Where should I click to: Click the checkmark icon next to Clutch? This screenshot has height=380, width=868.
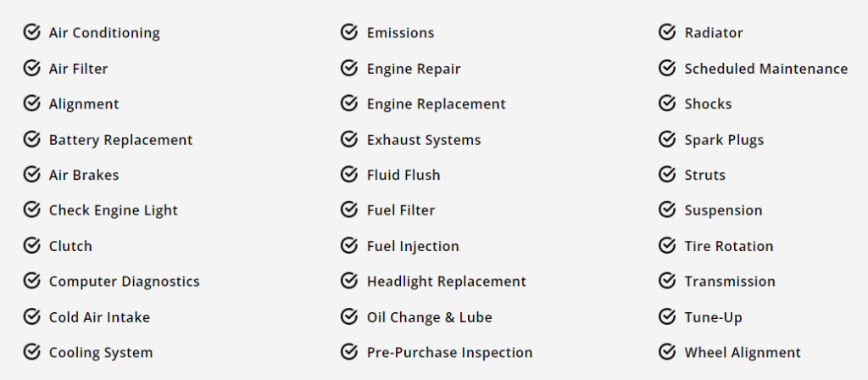coord(31,245)
